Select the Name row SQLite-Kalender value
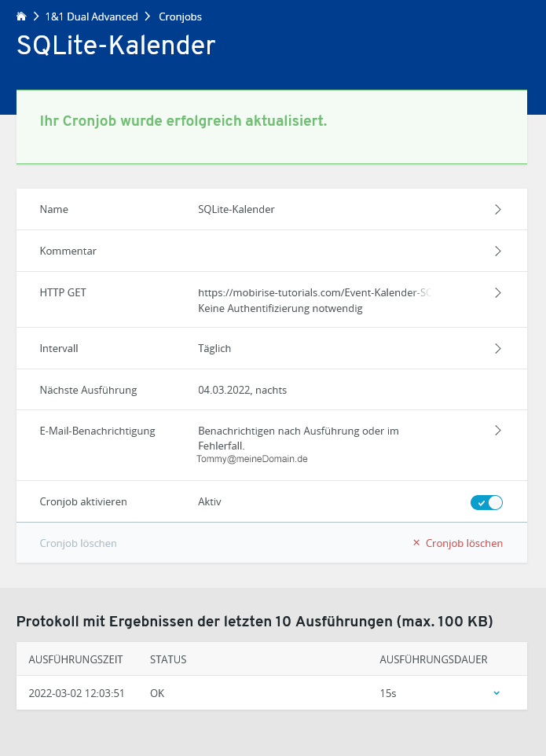This screenshot has width=546, height=756. tap(236, 210)
